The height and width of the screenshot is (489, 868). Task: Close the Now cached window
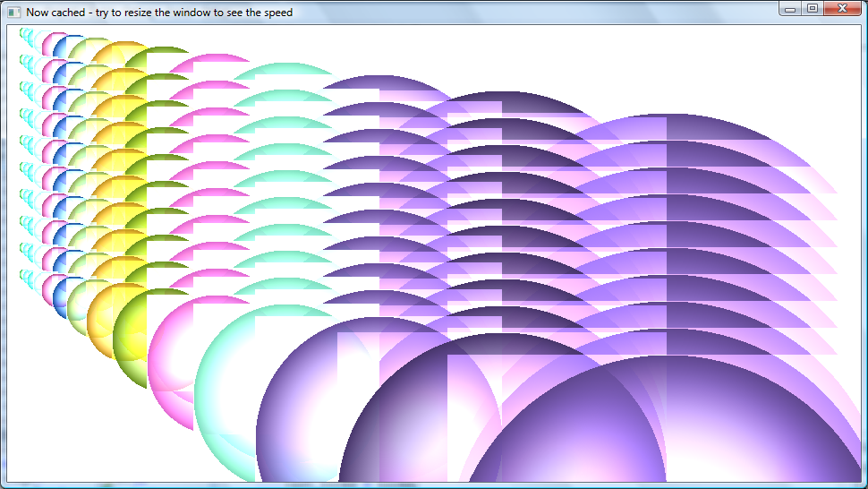[842, 9]
